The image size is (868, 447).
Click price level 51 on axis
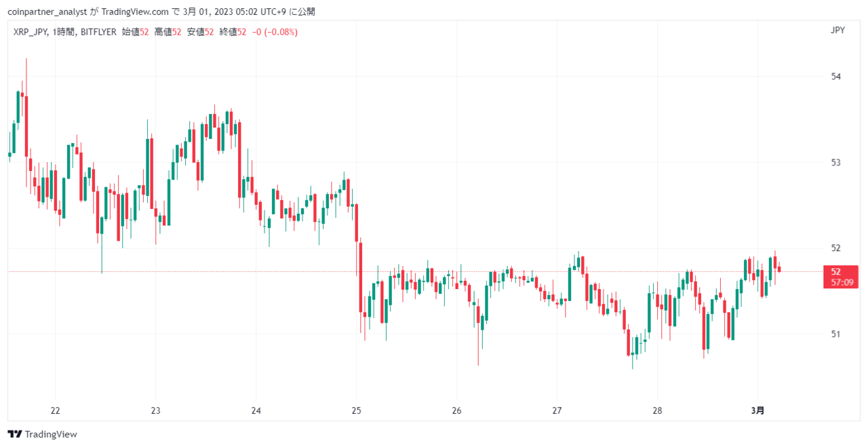point(835,334)
